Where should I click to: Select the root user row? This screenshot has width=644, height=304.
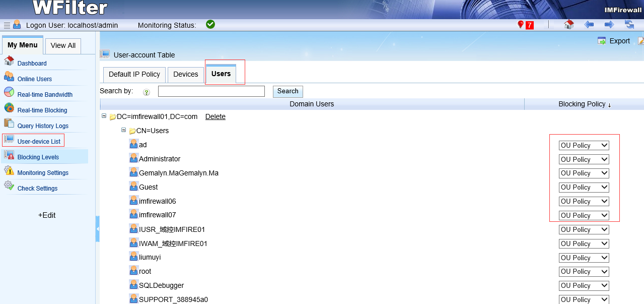point(145,271)
